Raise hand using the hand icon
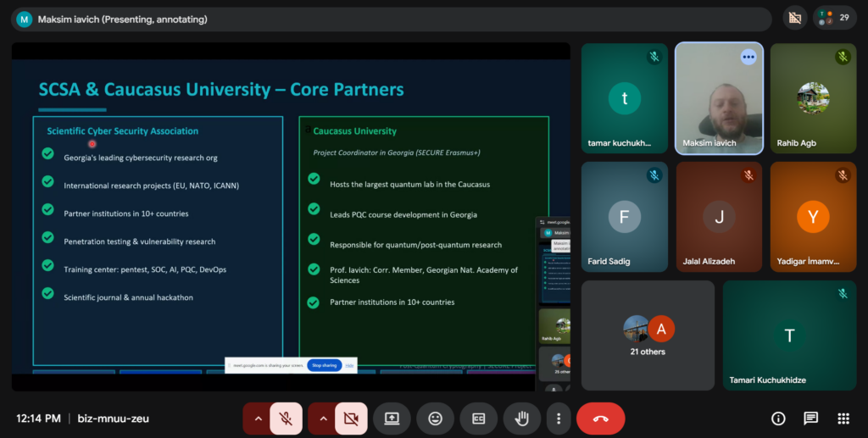The width and height of the screenshot is (868, 438). coord(521,419)
